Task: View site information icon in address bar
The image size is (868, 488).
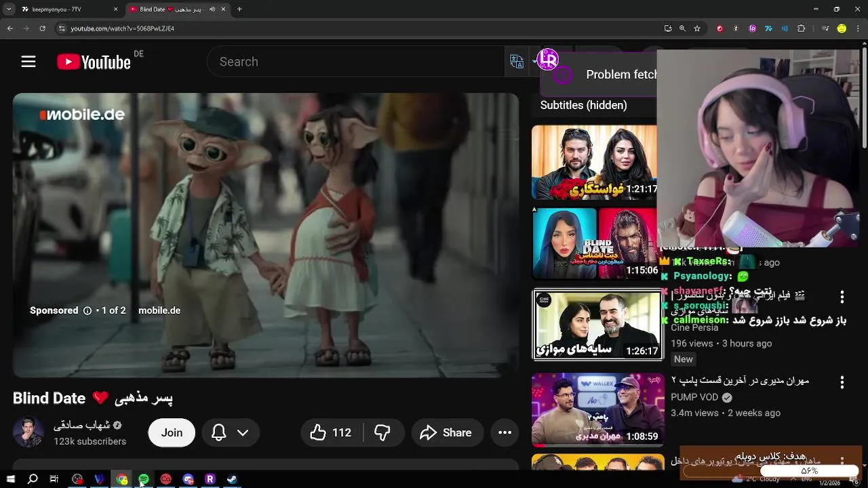Action: click(62, 28)
